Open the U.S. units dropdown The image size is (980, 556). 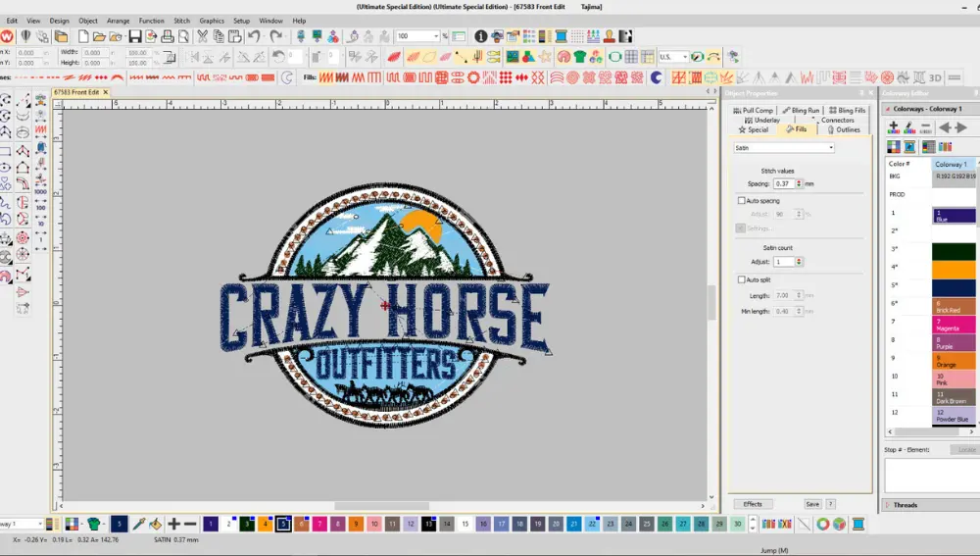(684, 57)
